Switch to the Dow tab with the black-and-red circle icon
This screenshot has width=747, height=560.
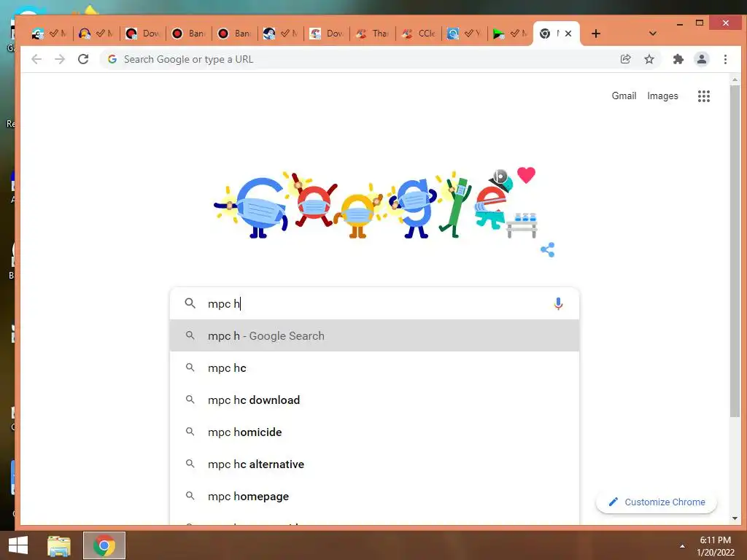(142, 34)
